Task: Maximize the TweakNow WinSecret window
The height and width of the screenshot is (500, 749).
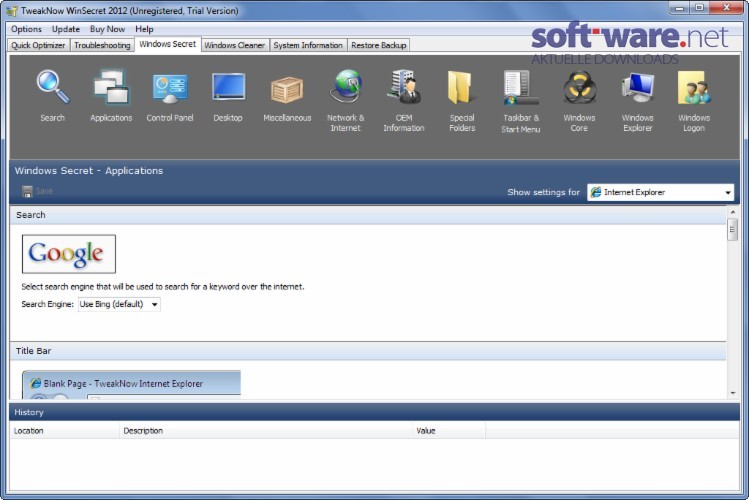Action: (699, 8)
